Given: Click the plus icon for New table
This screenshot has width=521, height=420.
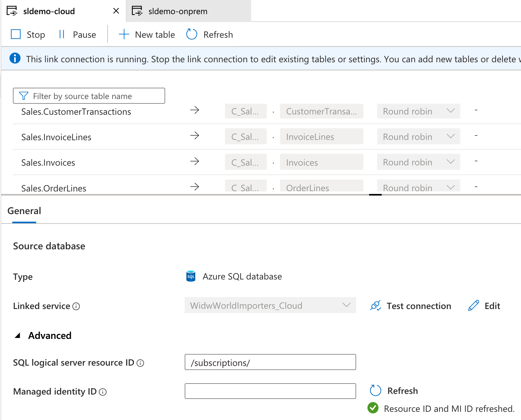Looking at the screenshot, I should (124, 34).
